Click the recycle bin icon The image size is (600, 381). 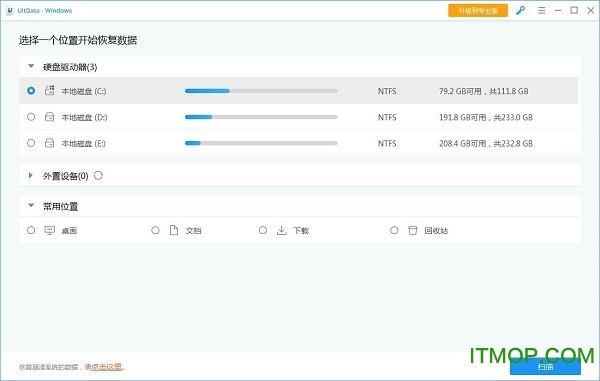pyautogui.click(x=412, y=230)
